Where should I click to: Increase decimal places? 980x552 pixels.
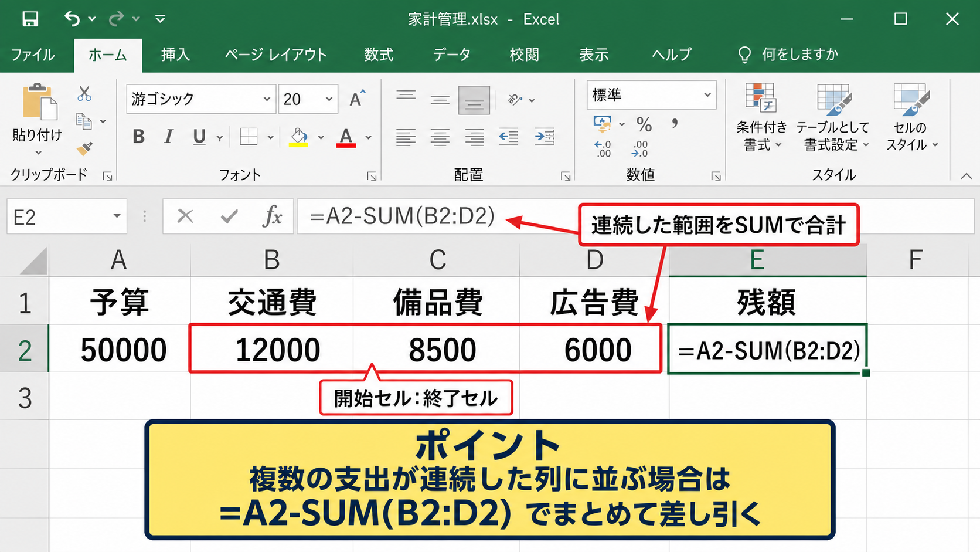point(603,148)
